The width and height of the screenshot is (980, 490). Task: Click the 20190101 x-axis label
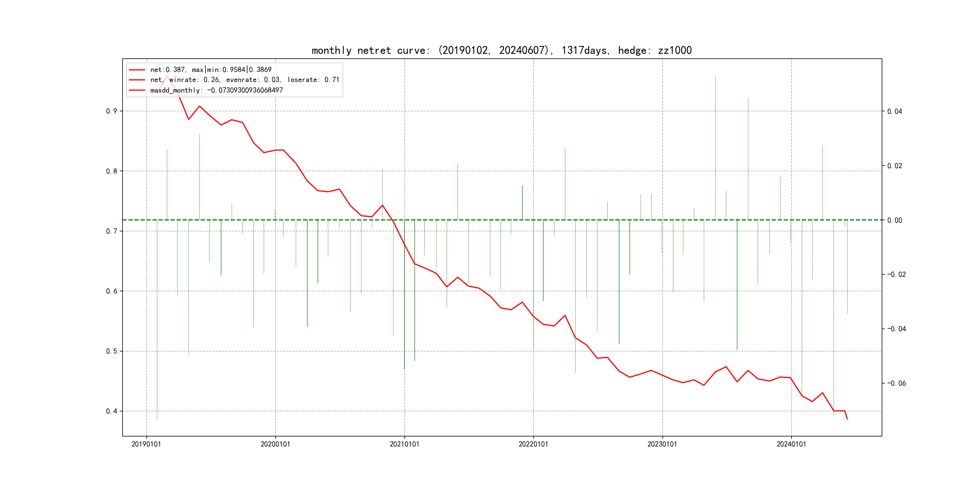click(146, 444)
